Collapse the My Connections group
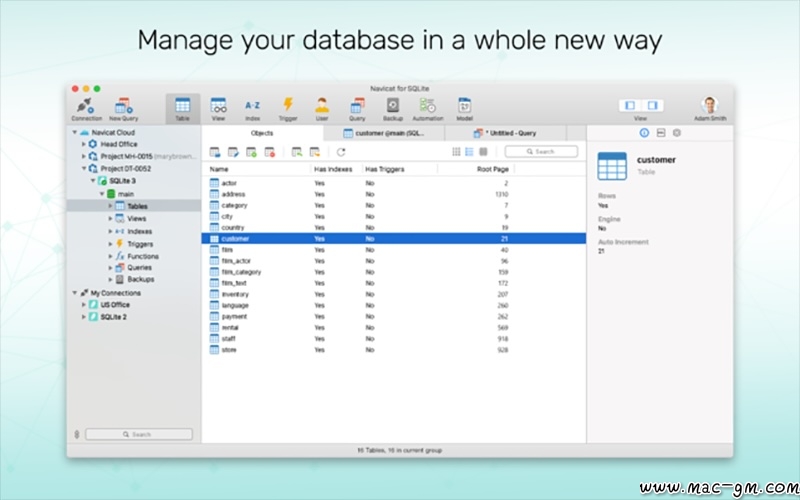Image resolution: width=800 pixels, height=500 pixels. pos(74,293)
